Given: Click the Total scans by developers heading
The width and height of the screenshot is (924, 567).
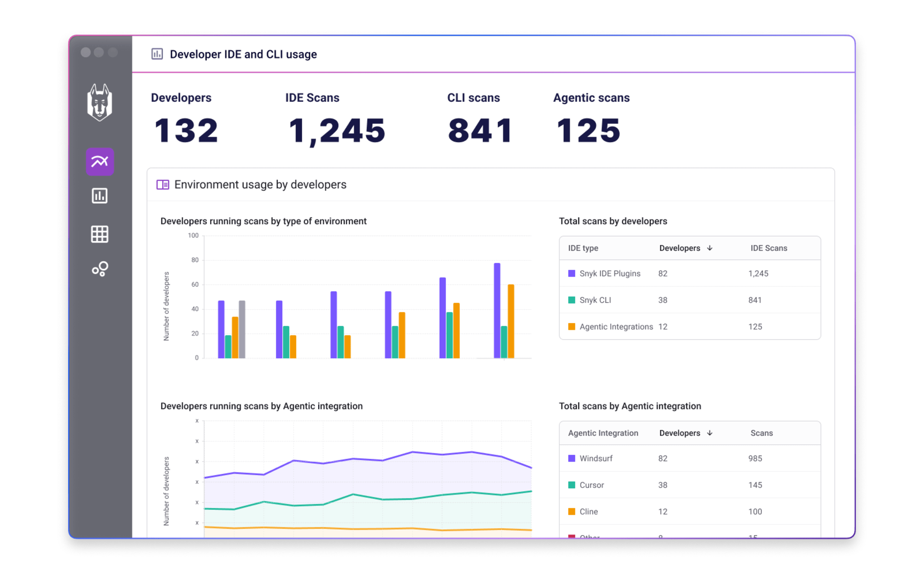Looking at the screenshot, I should (613, 221).
